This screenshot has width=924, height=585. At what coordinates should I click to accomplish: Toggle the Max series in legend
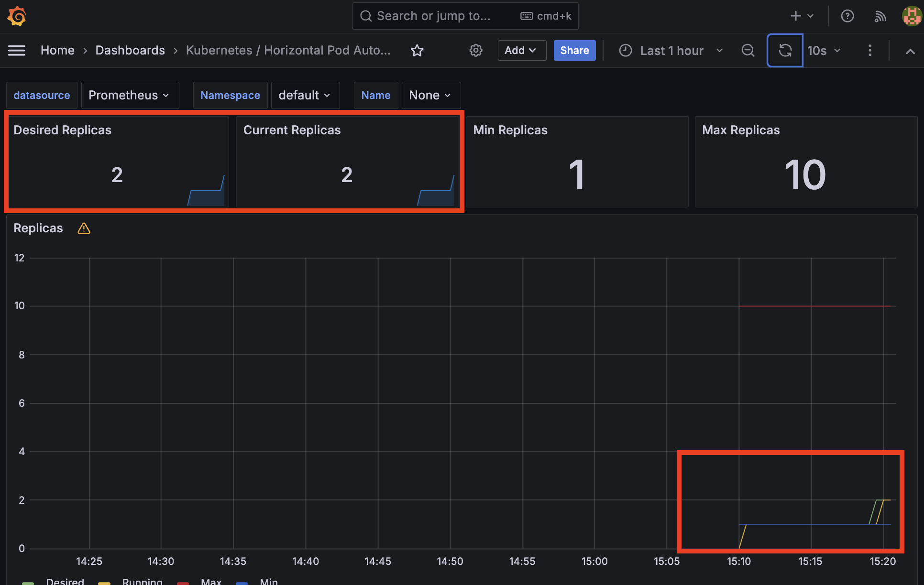click(211, 581)
